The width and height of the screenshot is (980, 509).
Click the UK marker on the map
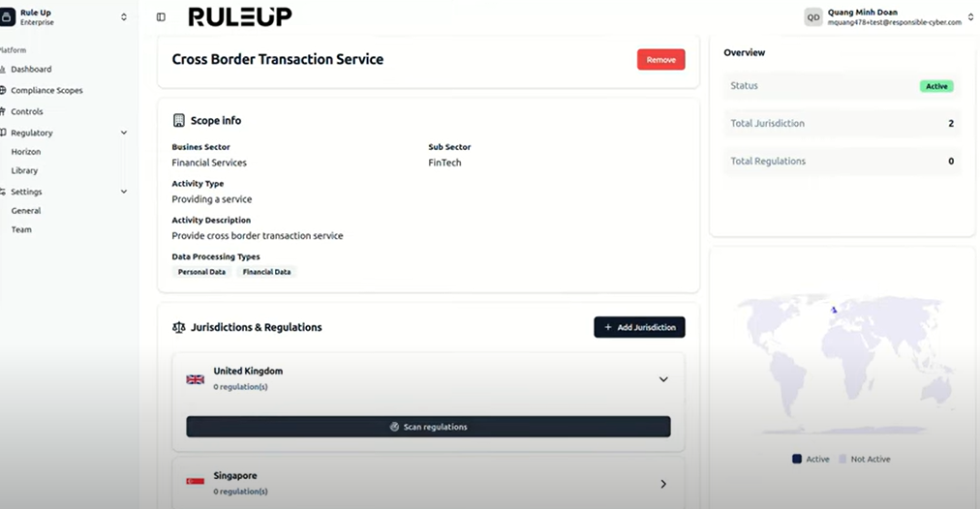[x=834, y=310]
